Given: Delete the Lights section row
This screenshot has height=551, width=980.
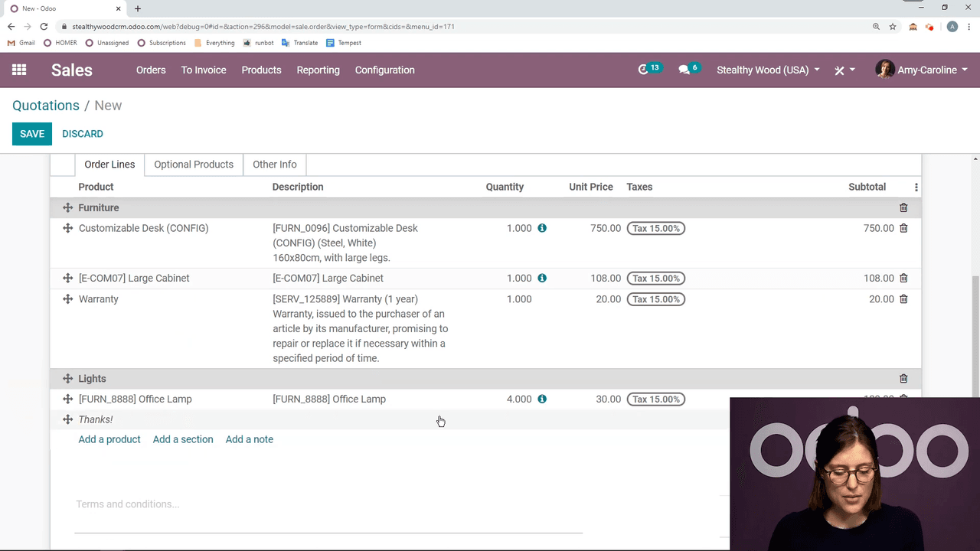Looking at the screenshot, I should pyautogui.click(x=903, y=379).
